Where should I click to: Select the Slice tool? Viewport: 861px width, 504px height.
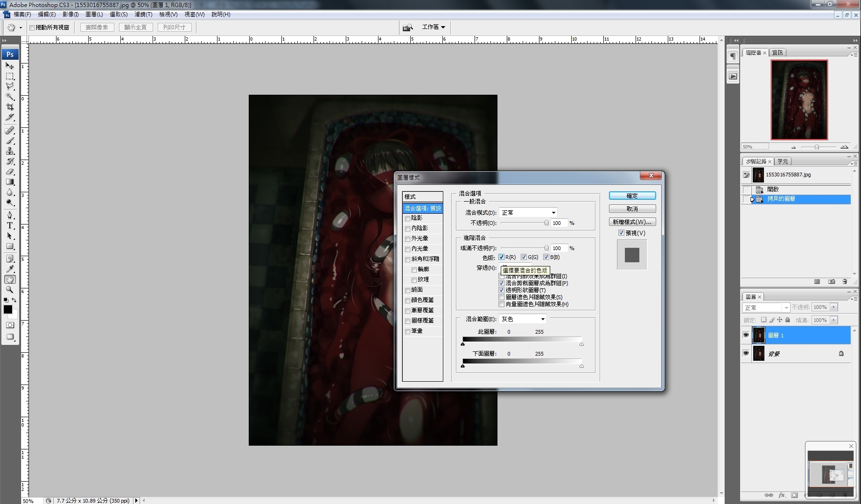(10, 117)
